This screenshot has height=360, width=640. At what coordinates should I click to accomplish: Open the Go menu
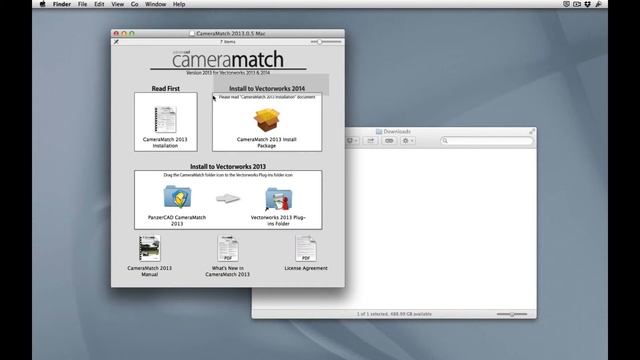(135, 4)
